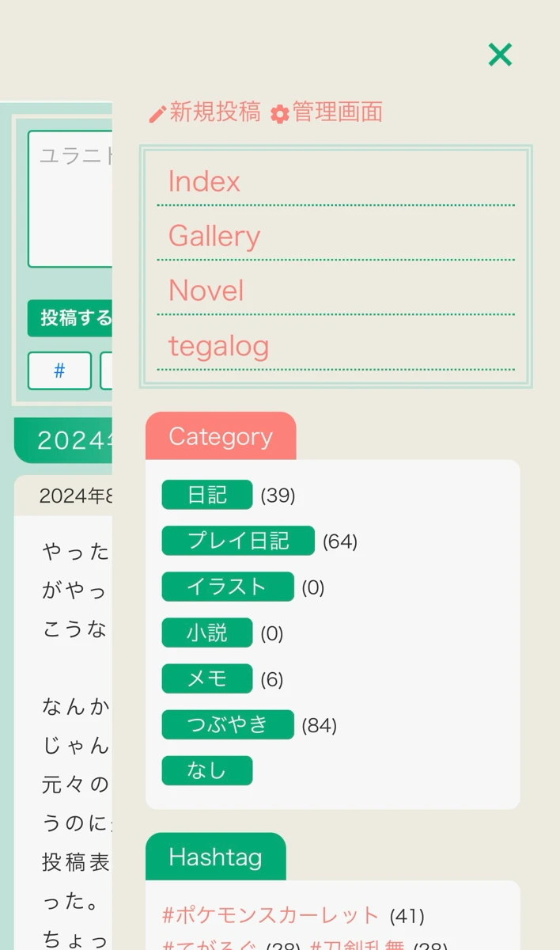Navigate to the Gallery page
This screenshot has height=950, width=560.
coord(214,236)
